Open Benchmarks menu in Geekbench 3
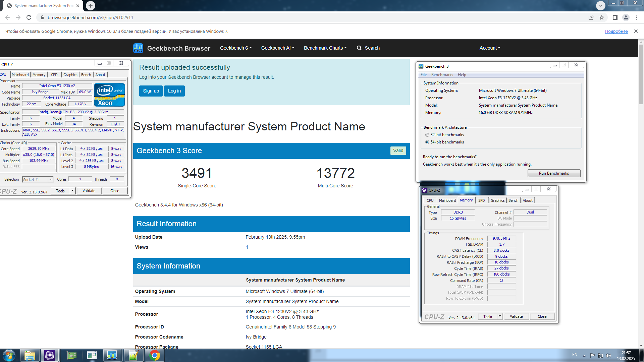644x362 pixels. (442, 75)
